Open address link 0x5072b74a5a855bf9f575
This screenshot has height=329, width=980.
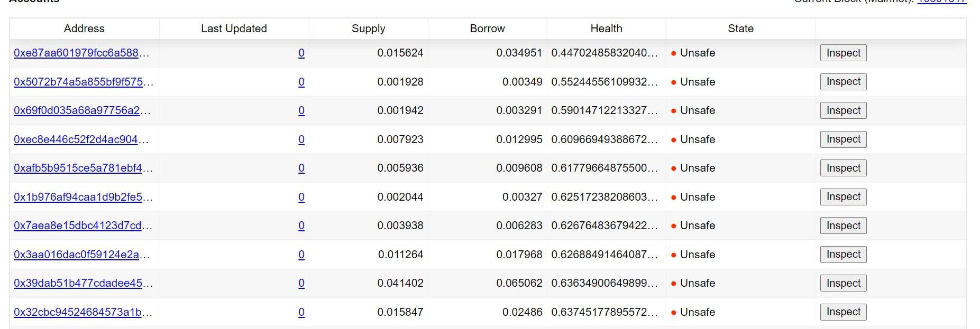pos(78,82)
